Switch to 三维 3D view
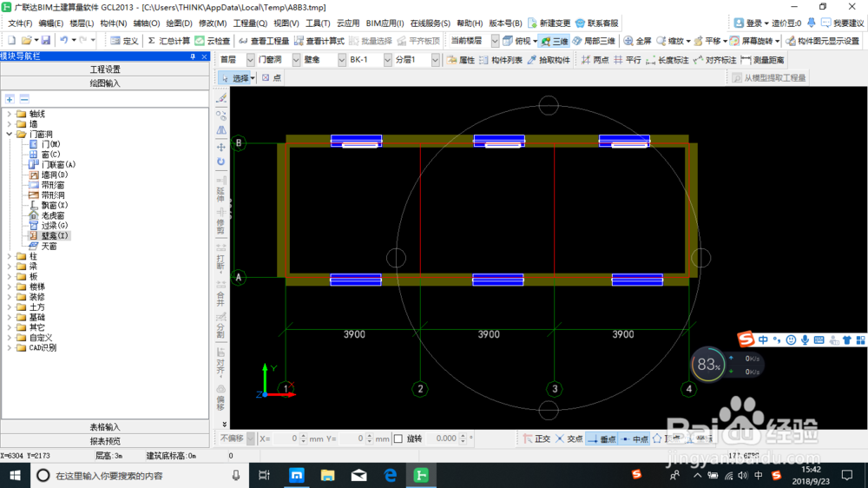The width and height of the screenshot is (868, 488). click(x=555, y=41)
